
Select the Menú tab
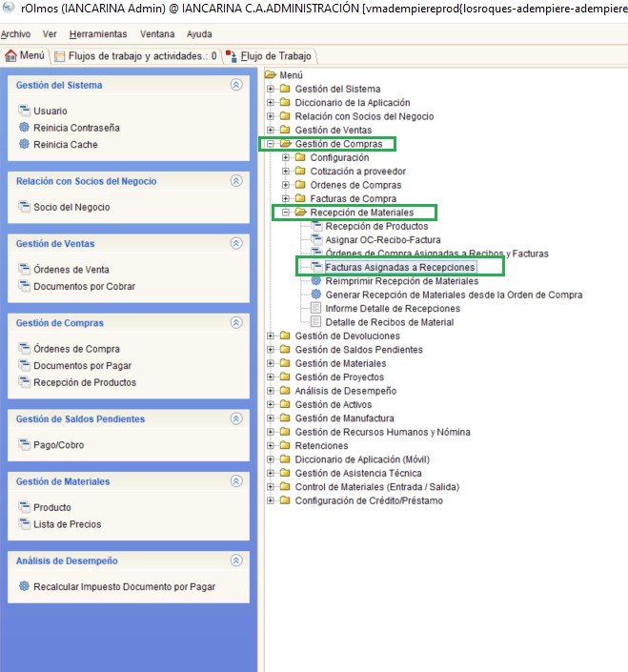pos(25,55)
